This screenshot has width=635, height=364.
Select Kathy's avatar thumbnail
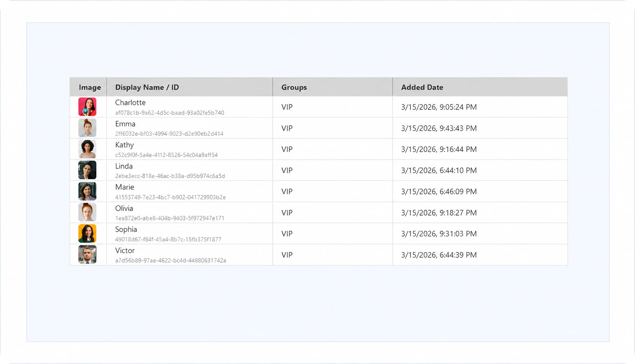pyautogui.click(x=87, y=149)
